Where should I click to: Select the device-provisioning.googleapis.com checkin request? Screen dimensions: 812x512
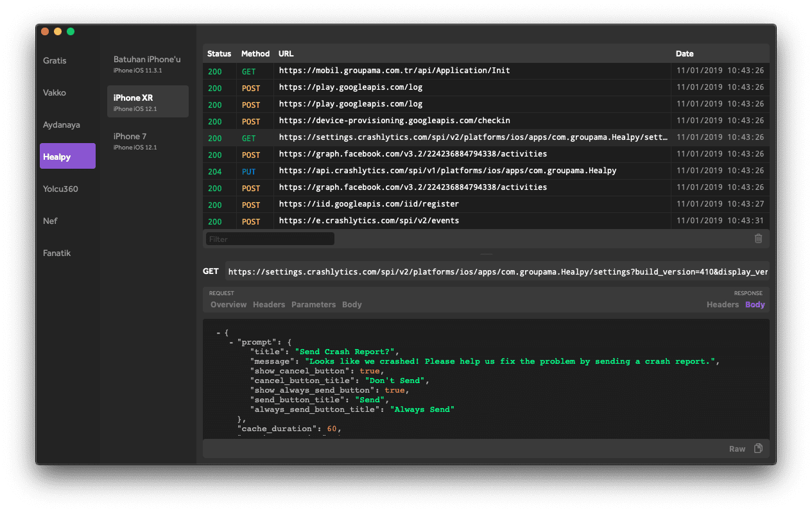click(486, 121)
